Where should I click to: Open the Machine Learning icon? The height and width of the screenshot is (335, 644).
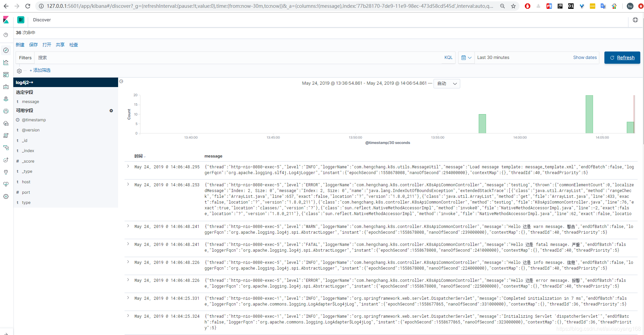click(6, 111)
